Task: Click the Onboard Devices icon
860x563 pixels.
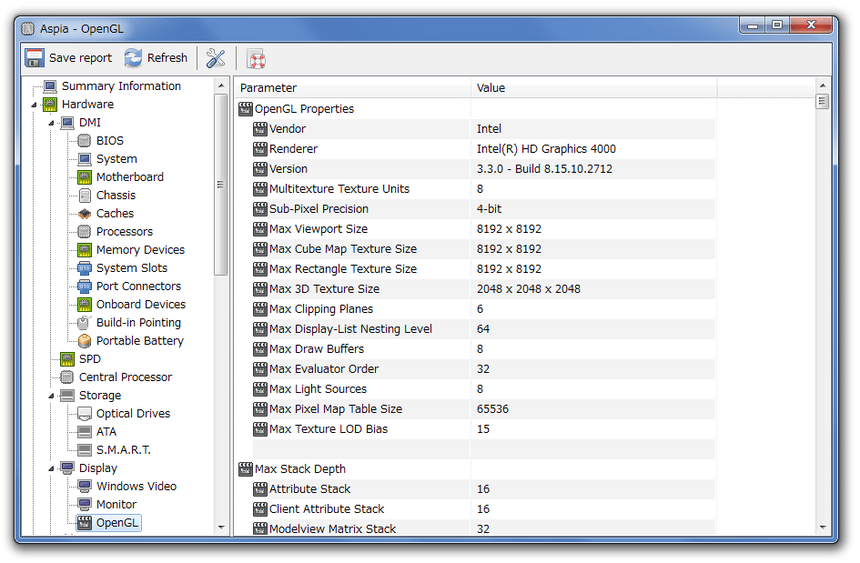Action: pyautogui.click(x=84, y=305)
